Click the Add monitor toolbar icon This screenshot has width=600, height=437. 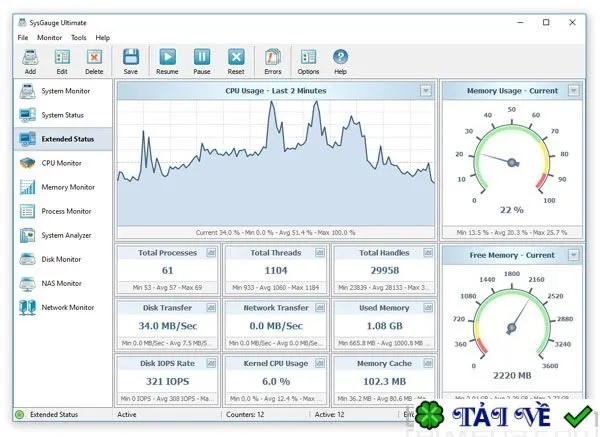point(30,57)
